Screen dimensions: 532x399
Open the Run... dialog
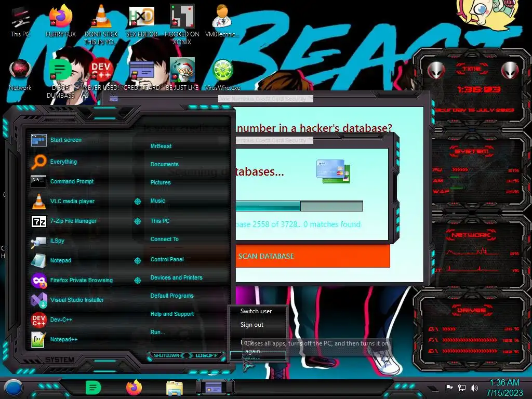tap(157, 332)
